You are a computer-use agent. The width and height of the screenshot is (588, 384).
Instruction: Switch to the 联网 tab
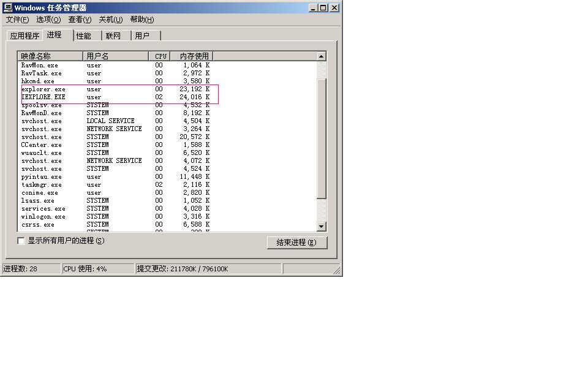coord(116,36)
